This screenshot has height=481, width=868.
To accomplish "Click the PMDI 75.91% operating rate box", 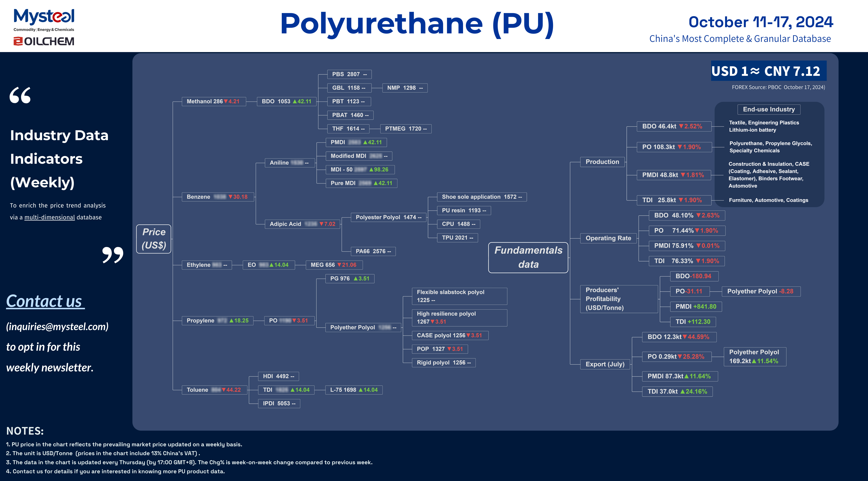I will tap(687, 246).
